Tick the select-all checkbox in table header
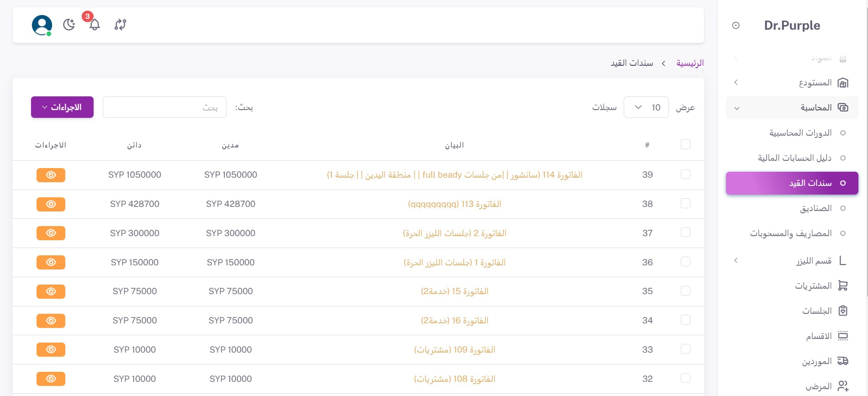 (x=685, y=144)
